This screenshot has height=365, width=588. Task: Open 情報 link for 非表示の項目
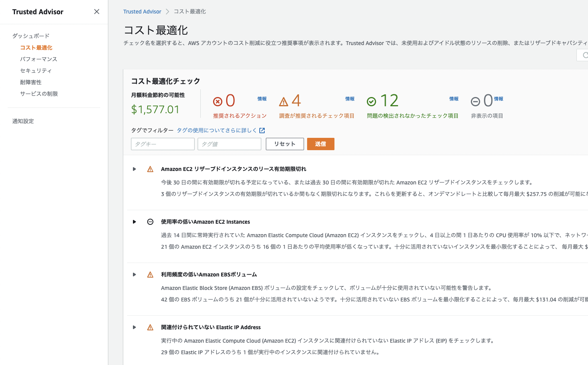click(x=499, y=99)
